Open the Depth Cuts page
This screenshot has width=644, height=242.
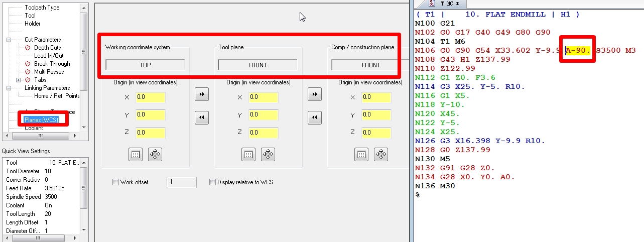[47, 48]
